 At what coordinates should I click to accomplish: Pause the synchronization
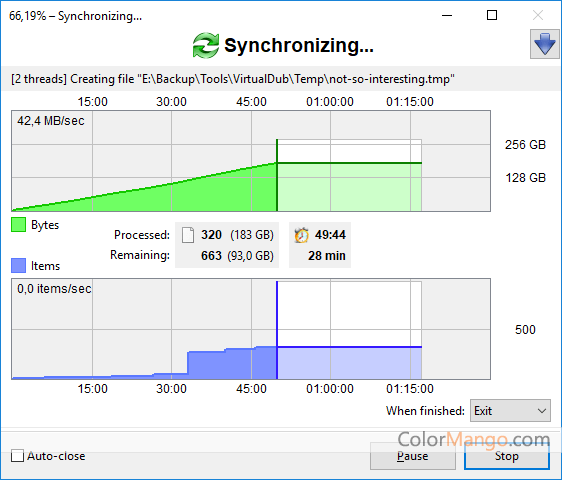click(x=413, y=456)
